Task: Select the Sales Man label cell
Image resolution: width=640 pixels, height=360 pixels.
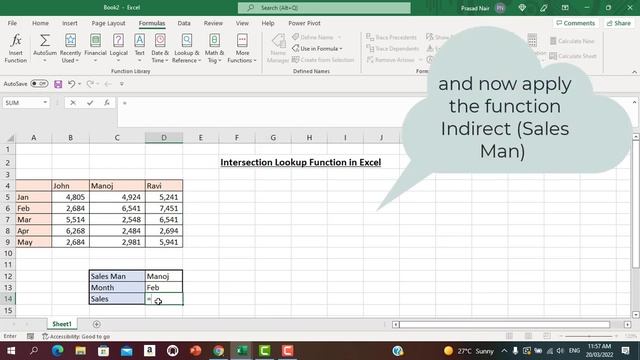Action: point(117,276)
